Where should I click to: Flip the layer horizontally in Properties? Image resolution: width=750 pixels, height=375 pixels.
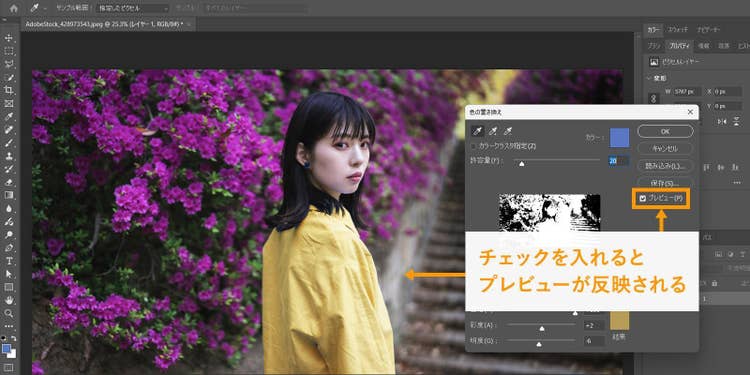click(x=722, y=121)
